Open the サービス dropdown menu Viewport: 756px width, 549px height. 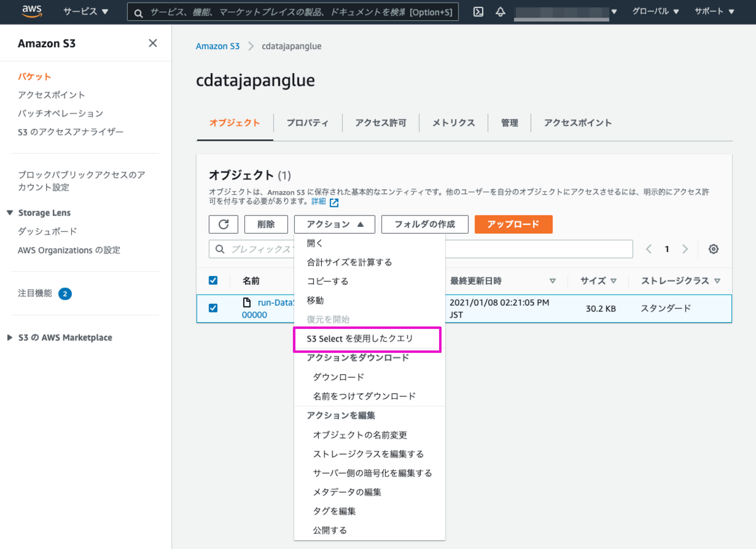coord(86,11)
